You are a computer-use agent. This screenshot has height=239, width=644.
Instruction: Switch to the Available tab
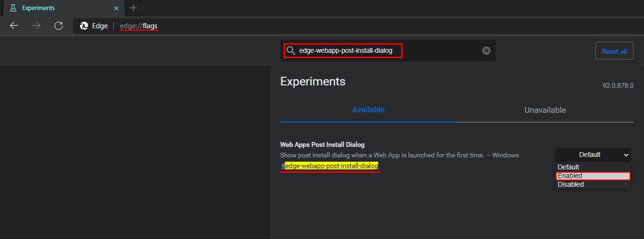click(x=368, y=110)
